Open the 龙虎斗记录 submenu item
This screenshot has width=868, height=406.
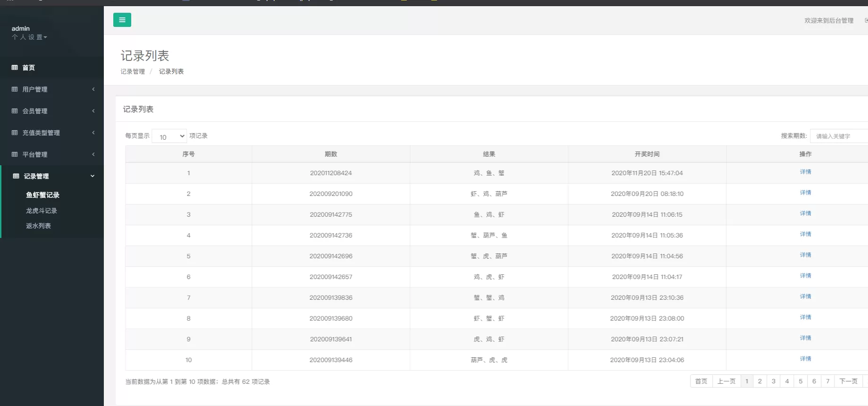click(x=42, y=211)
